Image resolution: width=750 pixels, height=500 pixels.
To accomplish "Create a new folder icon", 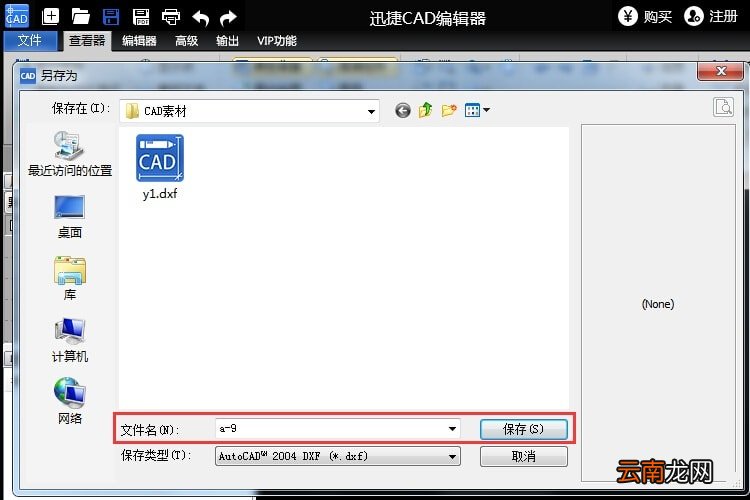I will 449,111.
